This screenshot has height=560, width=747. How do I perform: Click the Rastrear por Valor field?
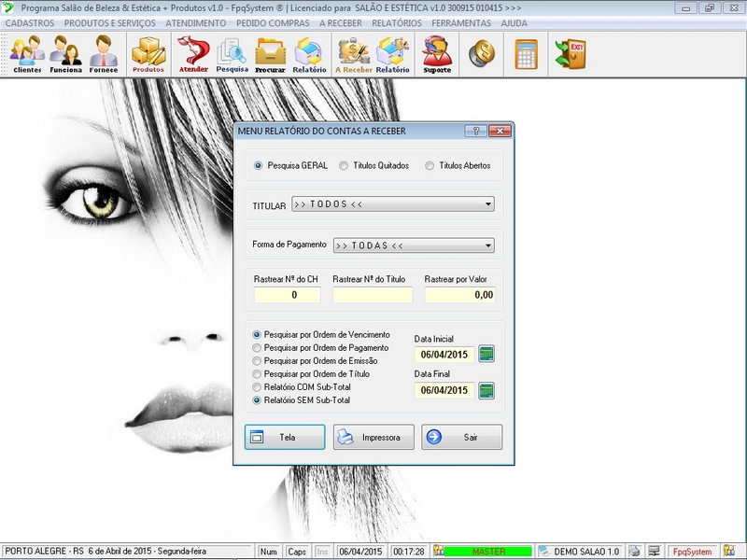[x=460, y=295]
